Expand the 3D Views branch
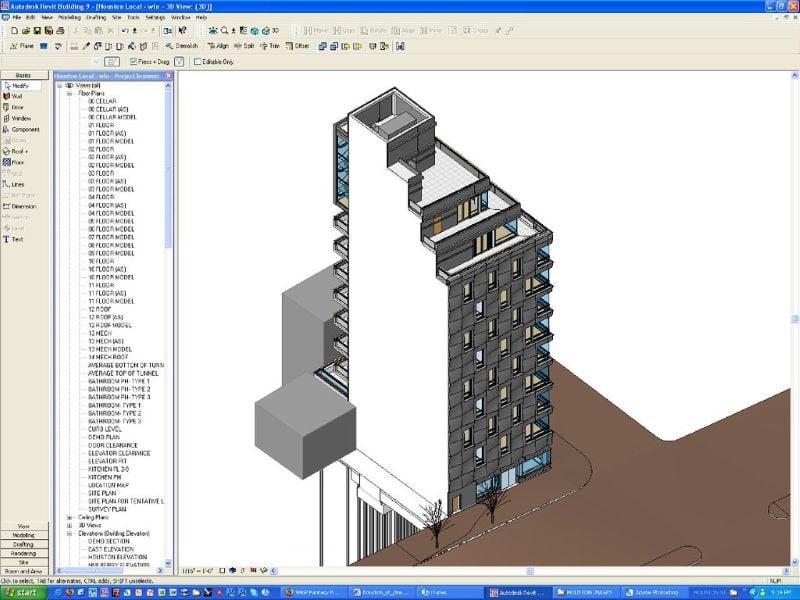Viewport: 800px width, 600px height. point(69,526)
